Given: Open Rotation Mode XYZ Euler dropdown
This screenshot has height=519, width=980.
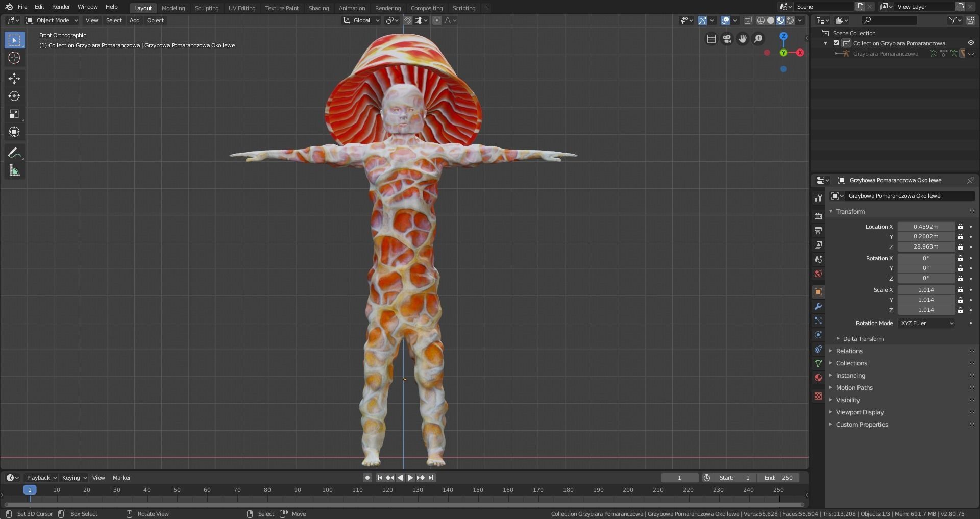Looking at the screenshot, I should pyautogui.click(x=927, y=323).
